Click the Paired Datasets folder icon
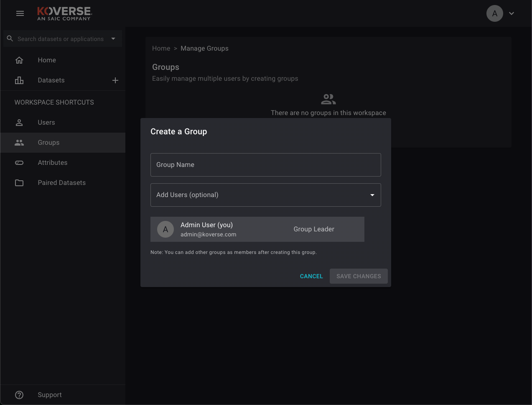Screen dimensions: 532x405 tap(19, 183)
